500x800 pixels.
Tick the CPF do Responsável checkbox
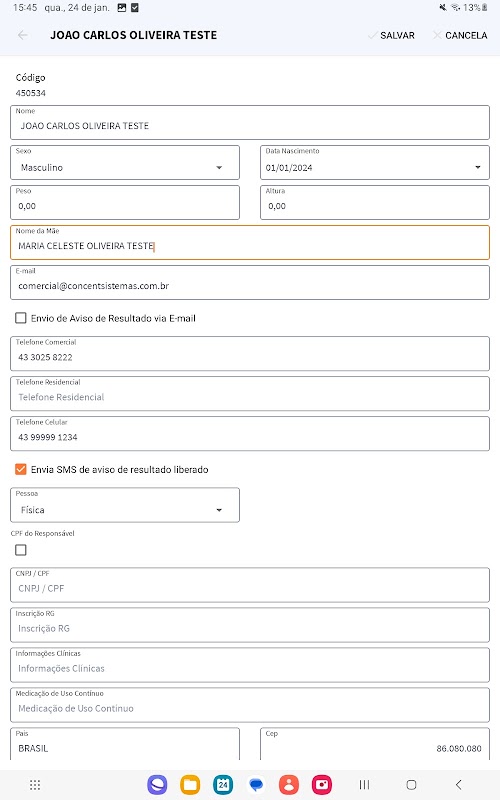[x=20, y=550]
